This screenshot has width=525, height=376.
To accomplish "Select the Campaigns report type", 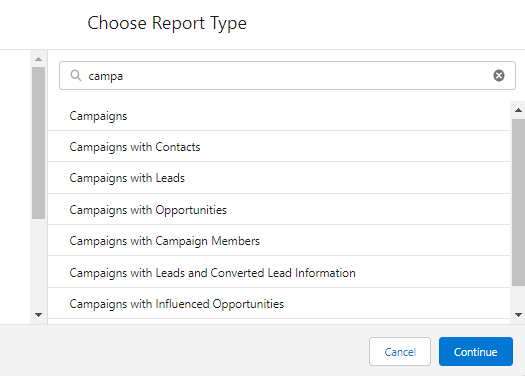I will point(279,116).
